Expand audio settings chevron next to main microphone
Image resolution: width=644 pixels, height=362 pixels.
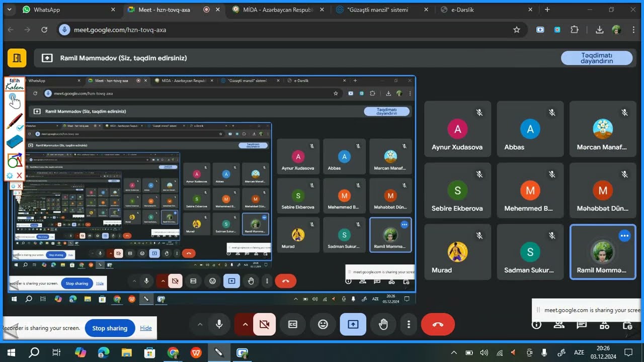coord(200,324)
